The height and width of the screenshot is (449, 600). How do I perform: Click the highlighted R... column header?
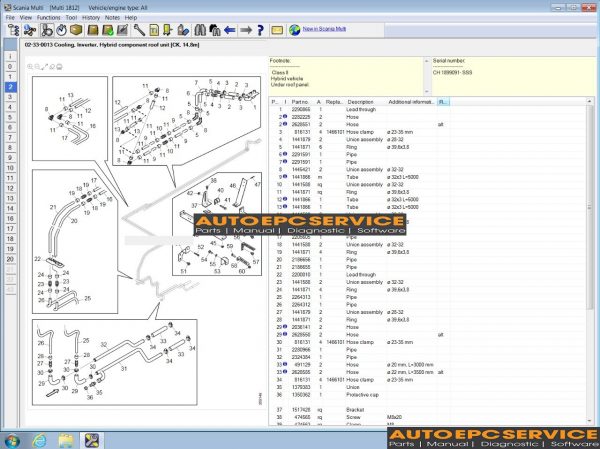coord(443,102)
